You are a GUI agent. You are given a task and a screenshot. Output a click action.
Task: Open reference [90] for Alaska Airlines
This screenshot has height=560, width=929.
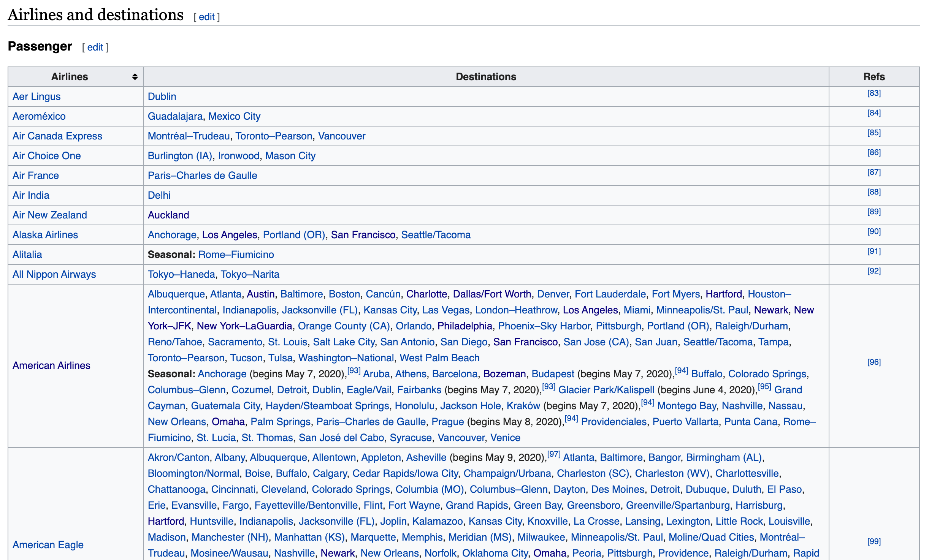tap(874, 231)
